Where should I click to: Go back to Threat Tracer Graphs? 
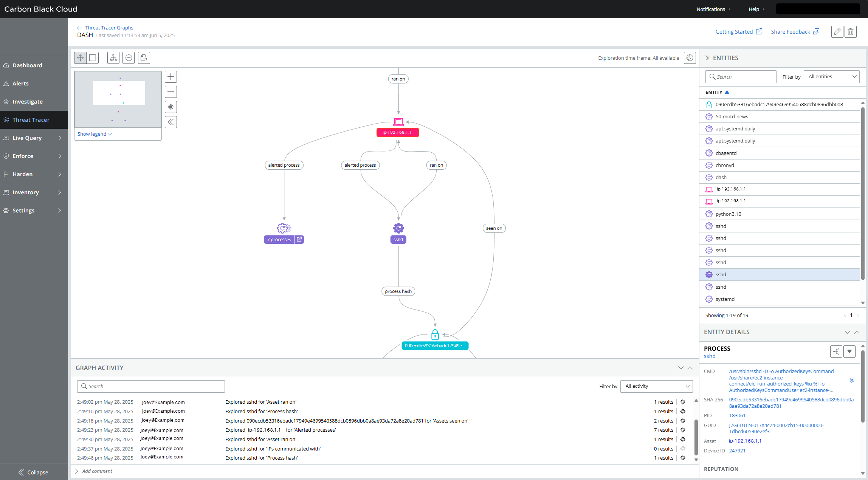point(105,28)
